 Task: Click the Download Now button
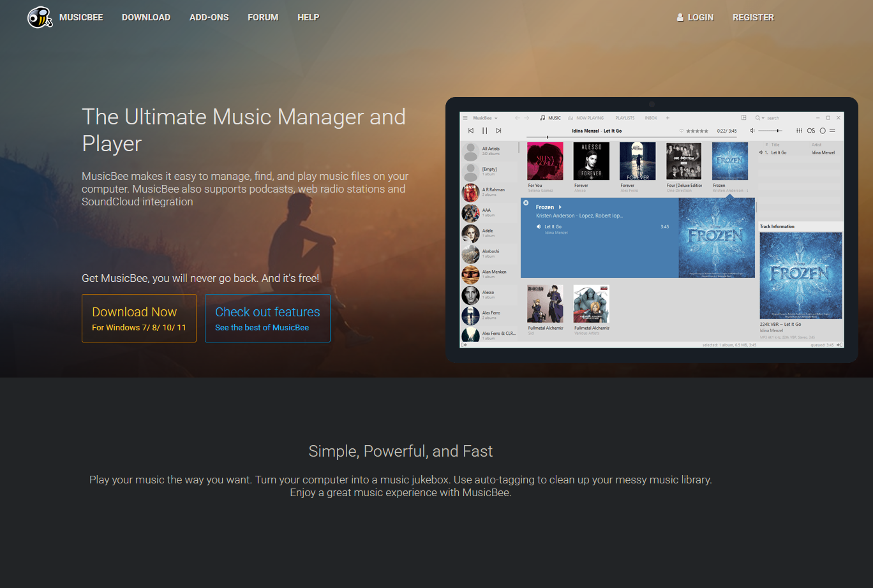pos(139,318)
